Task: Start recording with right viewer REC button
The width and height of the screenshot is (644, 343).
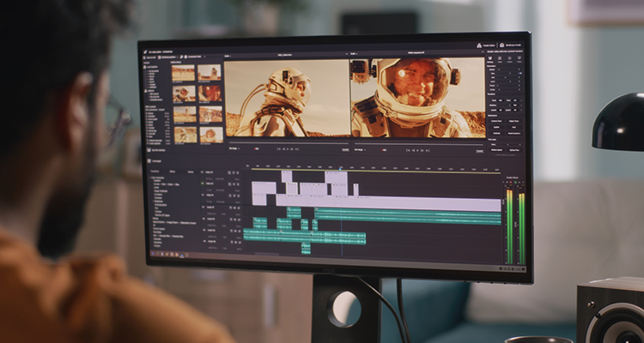Action: 383,150
